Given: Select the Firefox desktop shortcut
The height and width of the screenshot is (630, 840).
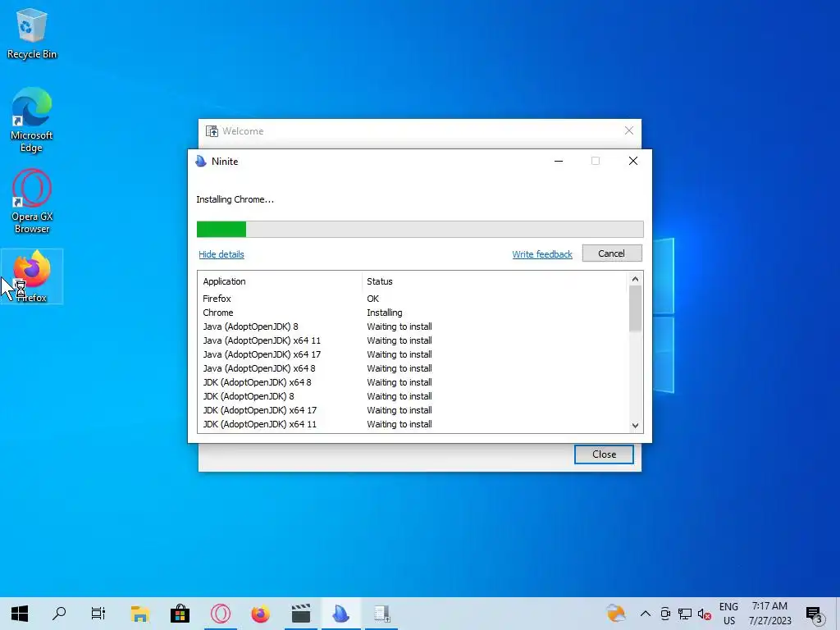Looking at the screenshot, I should [x=32, y=276].
